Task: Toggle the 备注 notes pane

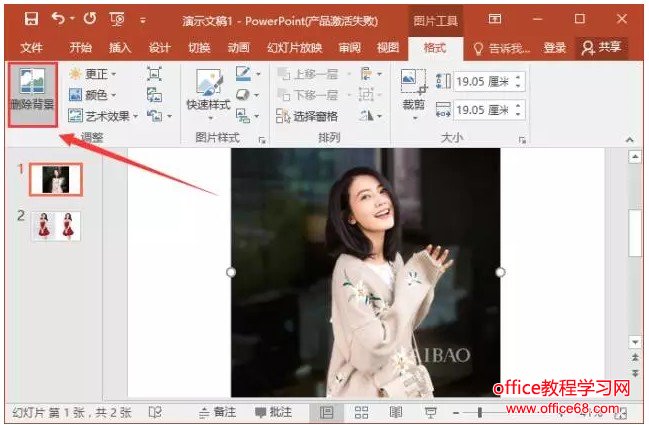Action: 217,412
